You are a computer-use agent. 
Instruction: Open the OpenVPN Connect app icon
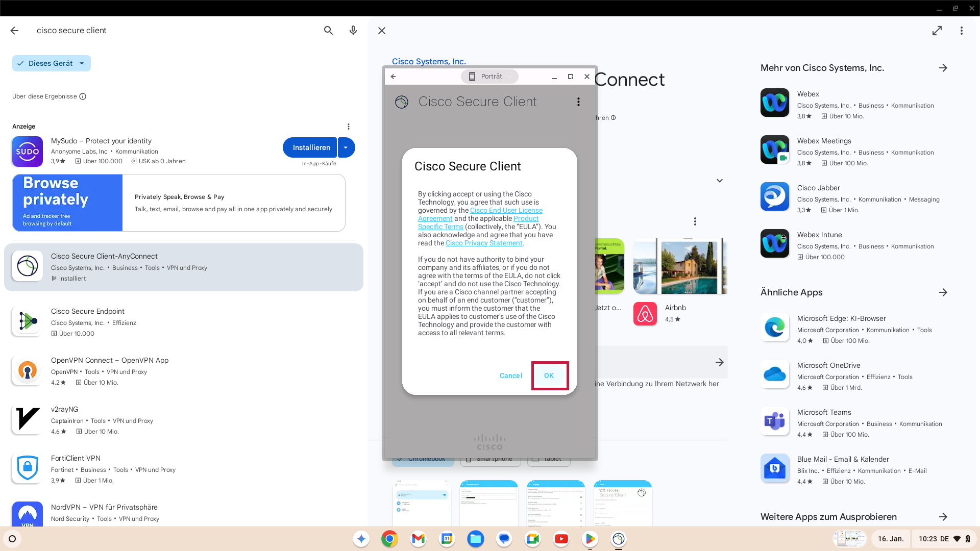[28, 370]
